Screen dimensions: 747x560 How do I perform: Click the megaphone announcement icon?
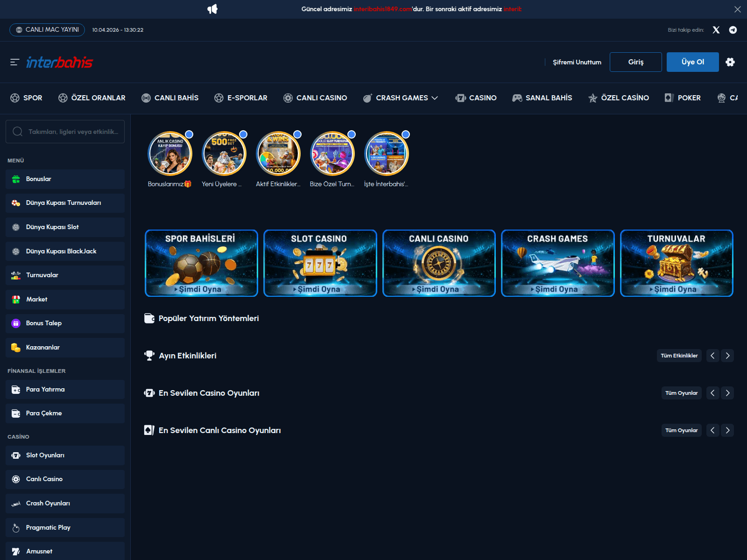[212, 9]
